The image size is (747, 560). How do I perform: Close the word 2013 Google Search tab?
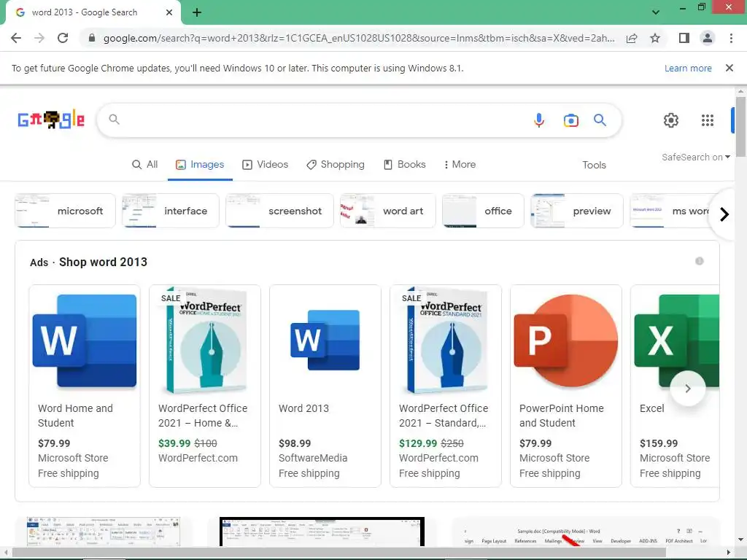coord(169,12)
